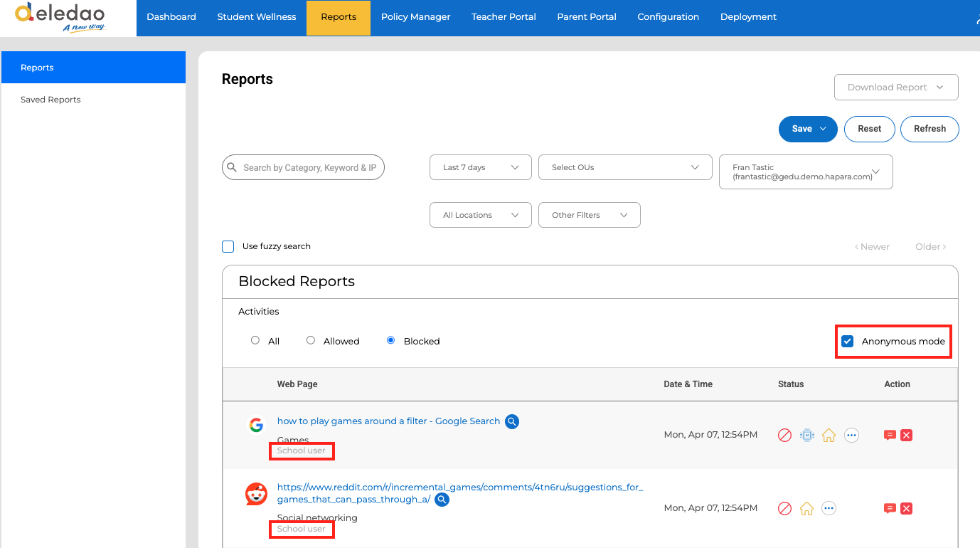Select the Blocked activities radio button
The height and width of the screenshot is (548, 980).
[390, 341]
